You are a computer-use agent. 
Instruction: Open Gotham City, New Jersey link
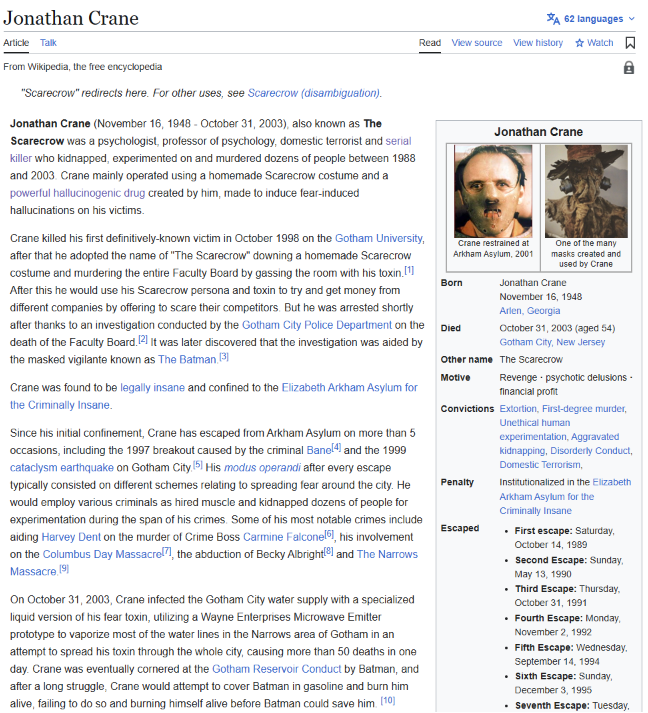pyautogui.click(x=552, y=342)
